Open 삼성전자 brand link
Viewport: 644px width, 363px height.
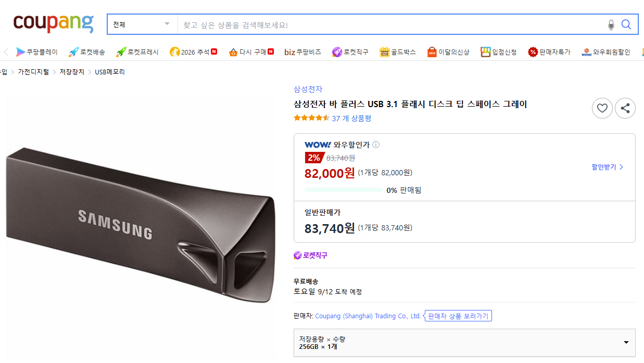click(308, 89)
